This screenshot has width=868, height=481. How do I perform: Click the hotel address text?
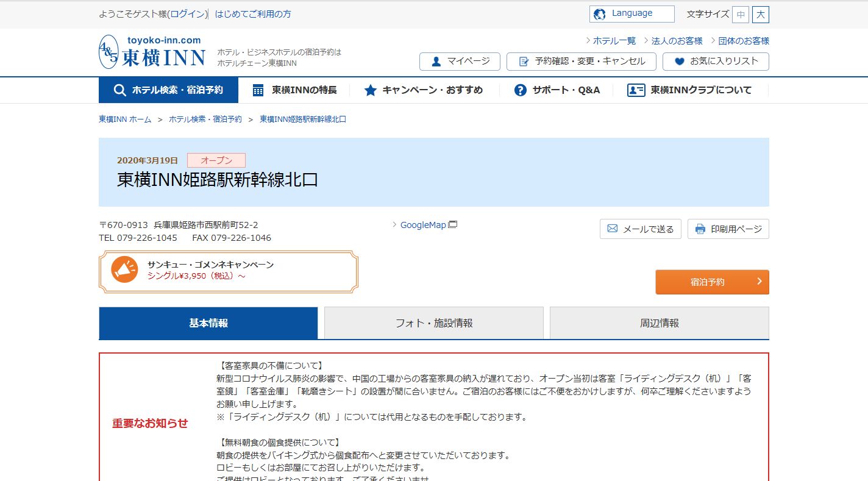[x=179, y=225]
